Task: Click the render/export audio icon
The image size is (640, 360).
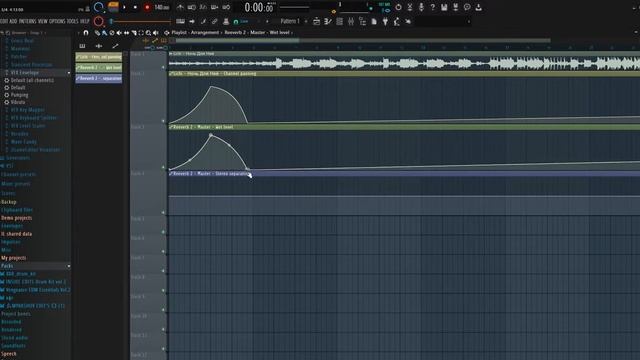Action: 456,7
